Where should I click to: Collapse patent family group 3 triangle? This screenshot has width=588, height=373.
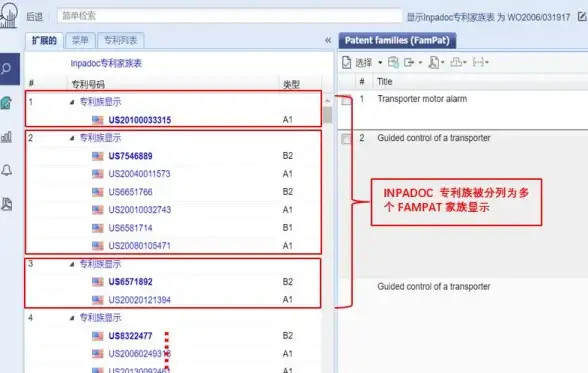72,264
